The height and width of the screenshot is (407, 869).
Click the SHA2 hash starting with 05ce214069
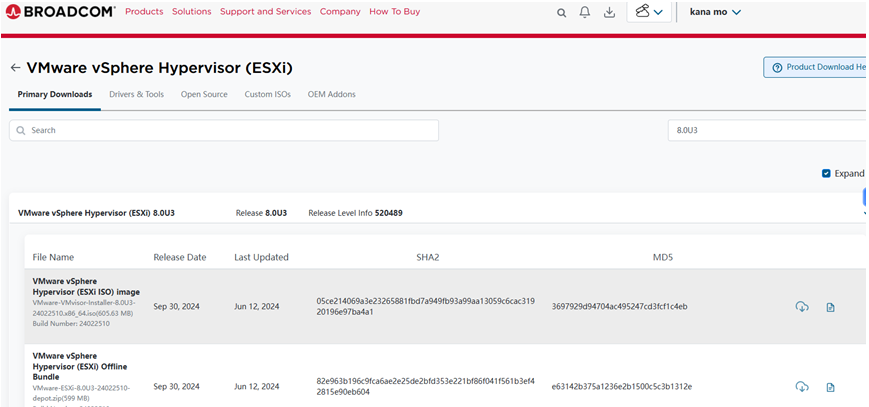(x=426, y=307)
